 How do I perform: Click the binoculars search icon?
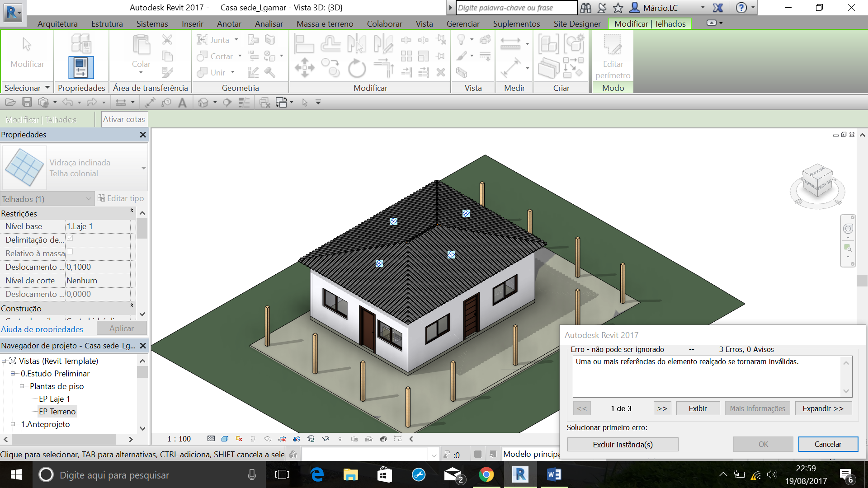click(x=586, y=8)
